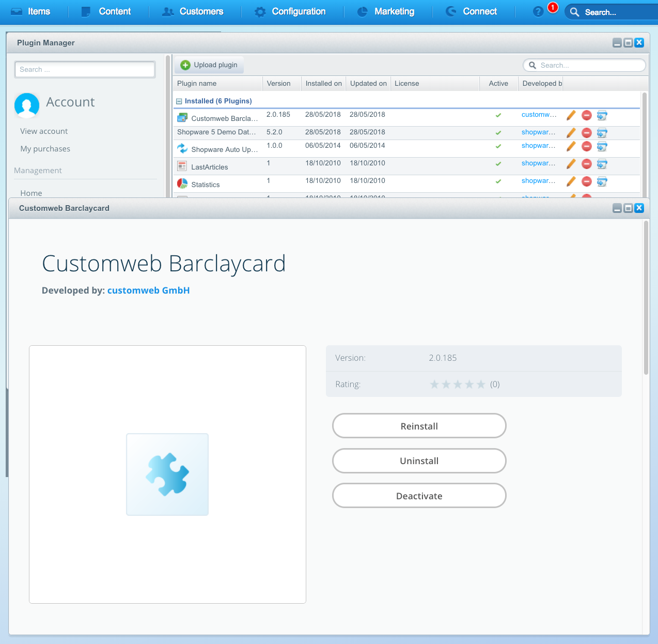Click the Upload plugin button
658x644 pixels.
point(209,65)
